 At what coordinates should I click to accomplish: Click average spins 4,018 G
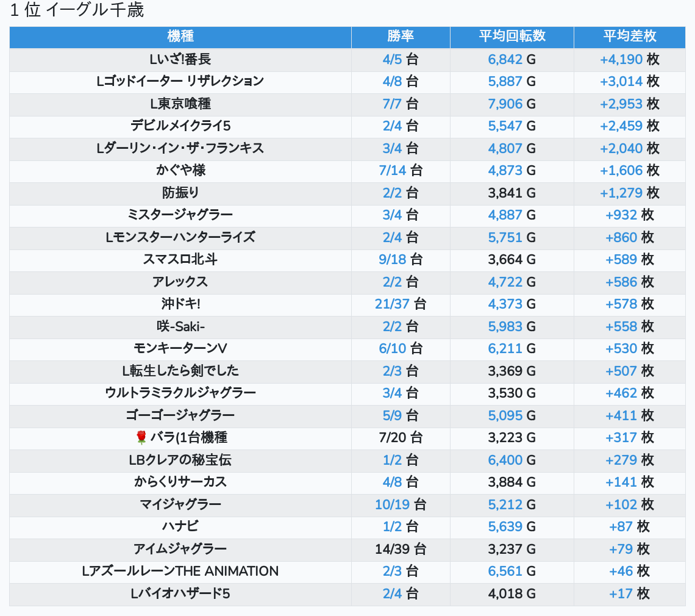click(512, 594)
